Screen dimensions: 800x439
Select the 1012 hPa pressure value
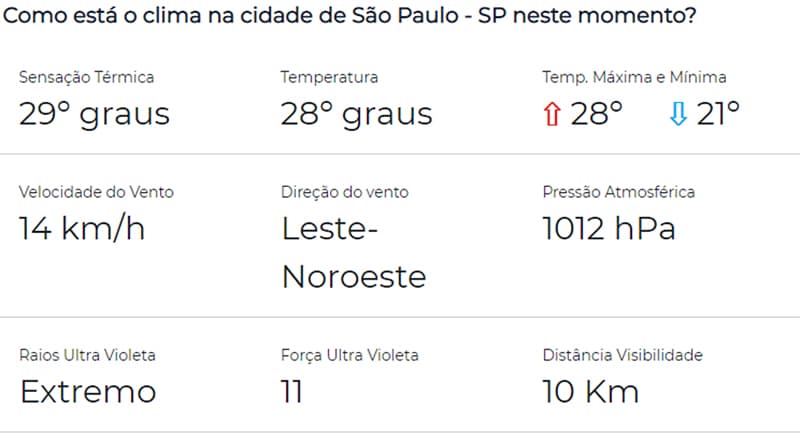(x=609, y=228)
